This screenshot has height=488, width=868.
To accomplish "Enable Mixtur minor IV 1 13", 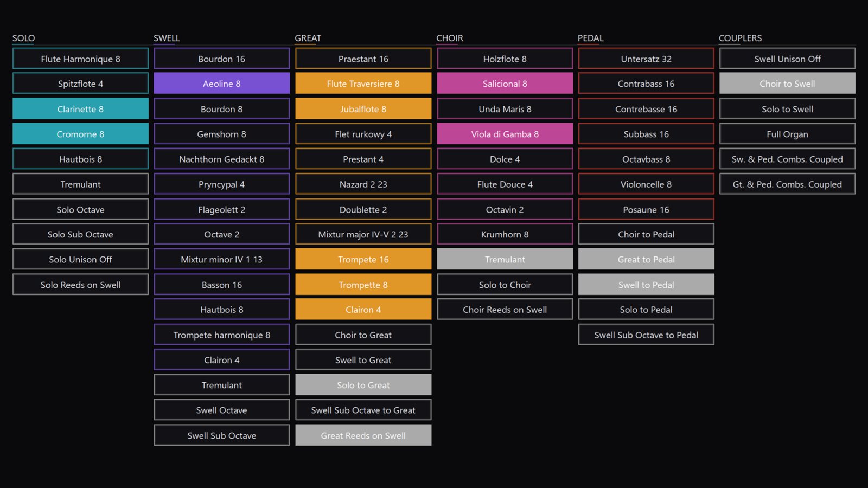I will point(222,259).
